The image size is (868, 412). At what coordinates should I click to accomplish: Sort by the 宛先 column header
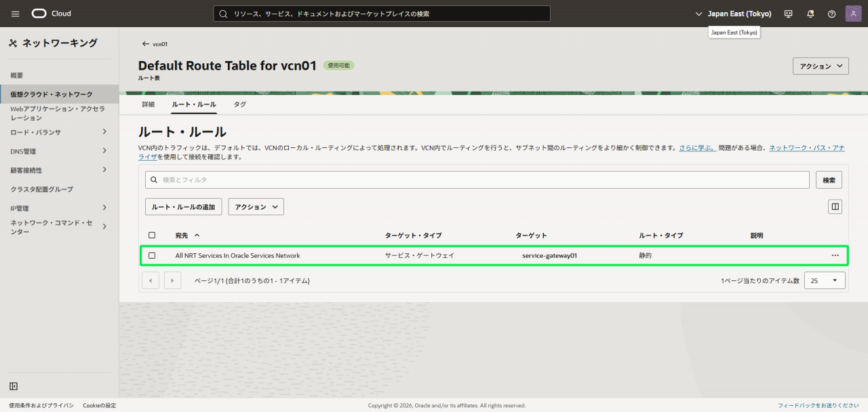click(187, 236)
